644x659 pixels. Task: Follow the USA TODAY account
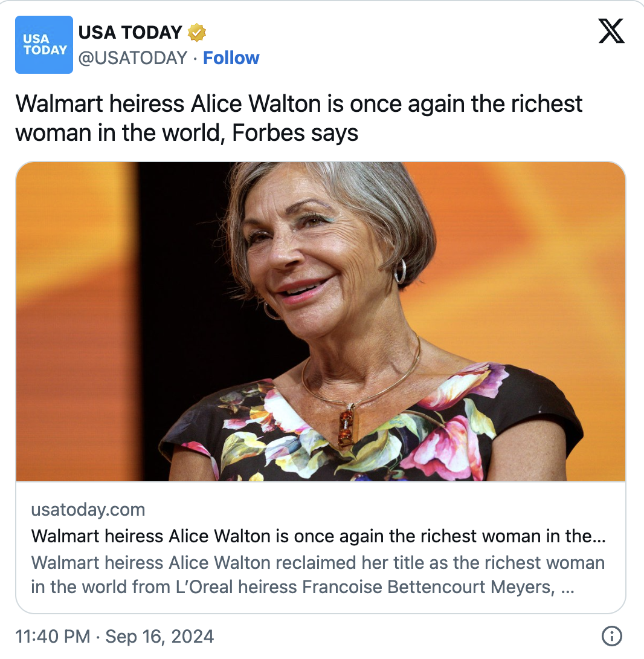(x=231, y=58)
